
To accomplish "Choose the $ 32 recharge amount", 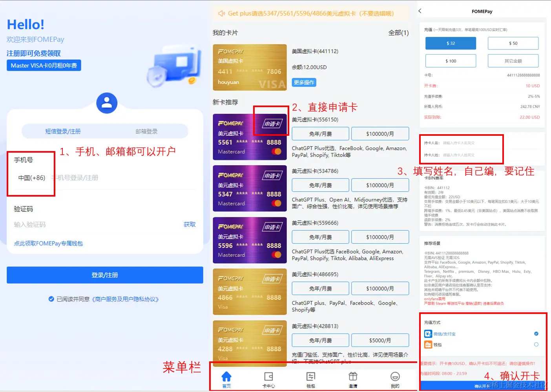I will coord(451,43).
